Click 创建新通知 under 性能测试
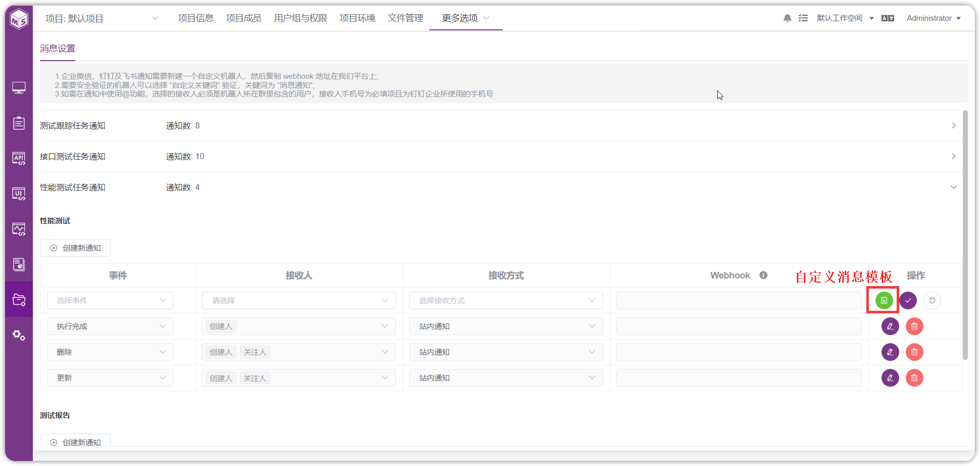This screenshot has width=980, height=466. pos(75,248)
